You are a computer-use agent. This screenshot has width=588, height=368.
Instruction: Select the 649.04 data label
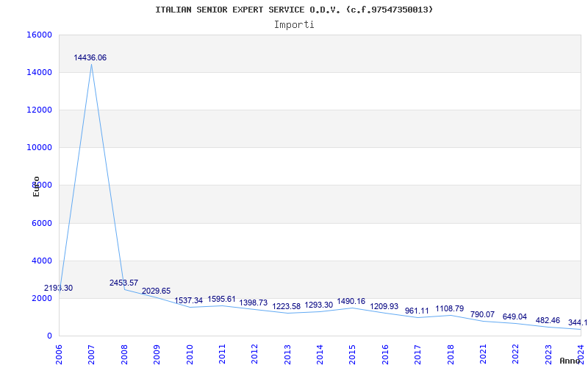pos(515,316)
